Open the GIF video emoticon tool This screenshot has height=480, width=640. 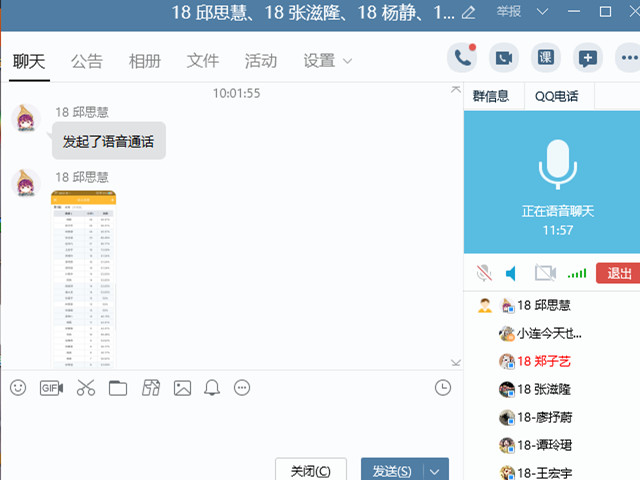coord(51,388)
